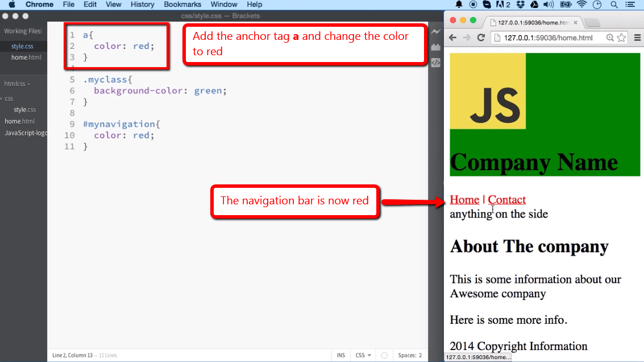Expand the htmlcss project dropdown
Viewport: 644px width, 362px height.
click(x=17, y=84)
